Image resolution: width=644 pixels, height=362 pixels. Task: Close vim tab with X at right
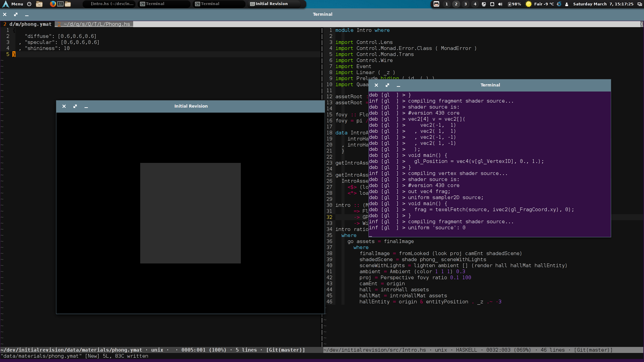641,24
